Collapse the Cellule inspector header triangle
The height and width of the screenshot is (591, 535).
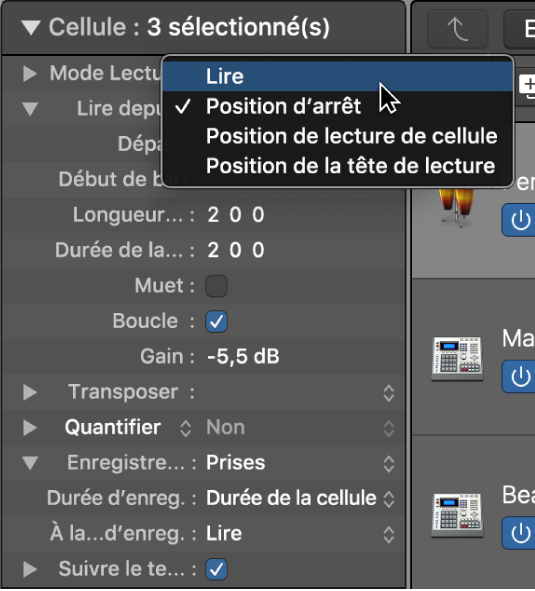(31, 28)
